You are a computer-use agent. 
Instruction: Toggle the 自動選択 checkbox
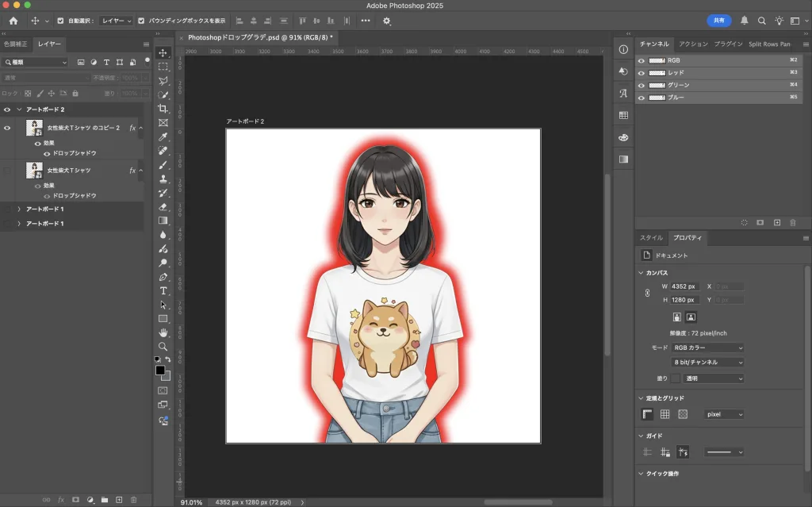point(60,21)
